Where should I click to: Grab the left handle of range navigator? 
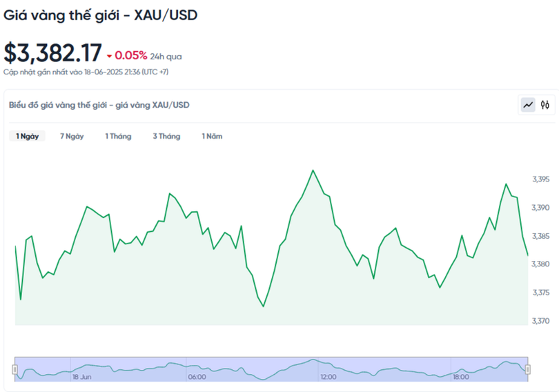coord(15,370)
